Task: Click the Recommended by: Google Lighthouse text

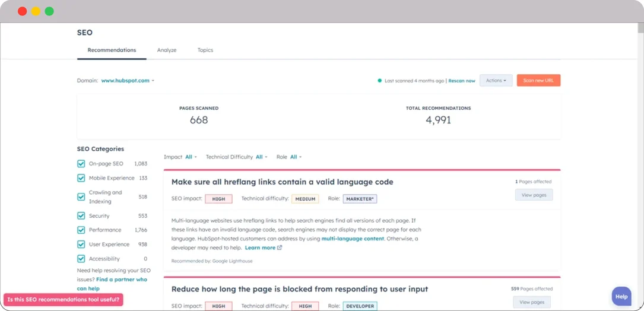Action: tap(212, 261)
